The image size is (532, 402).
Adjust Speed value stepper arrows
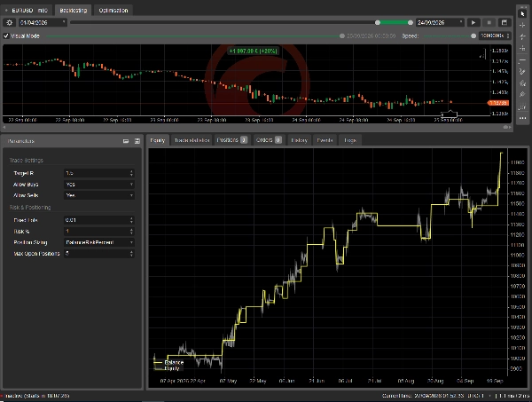point(508,35)
